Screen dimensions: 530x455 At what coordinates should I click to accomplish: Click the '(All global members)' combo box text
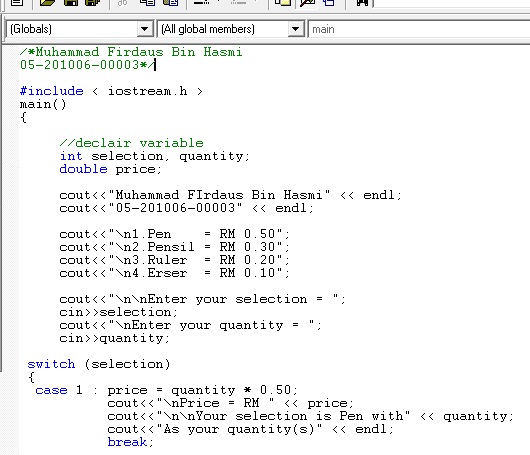(208, 29)
